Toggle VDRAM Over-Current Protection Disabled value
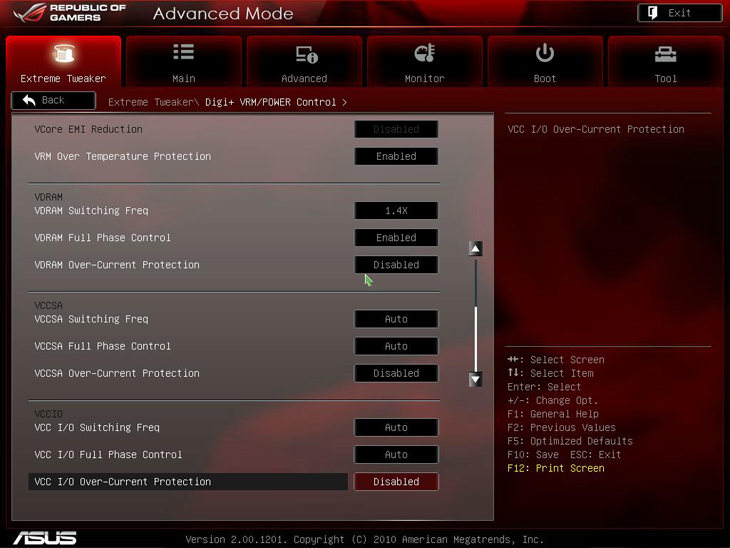Screen dimensions: 730x548 (x=396, y=265)
